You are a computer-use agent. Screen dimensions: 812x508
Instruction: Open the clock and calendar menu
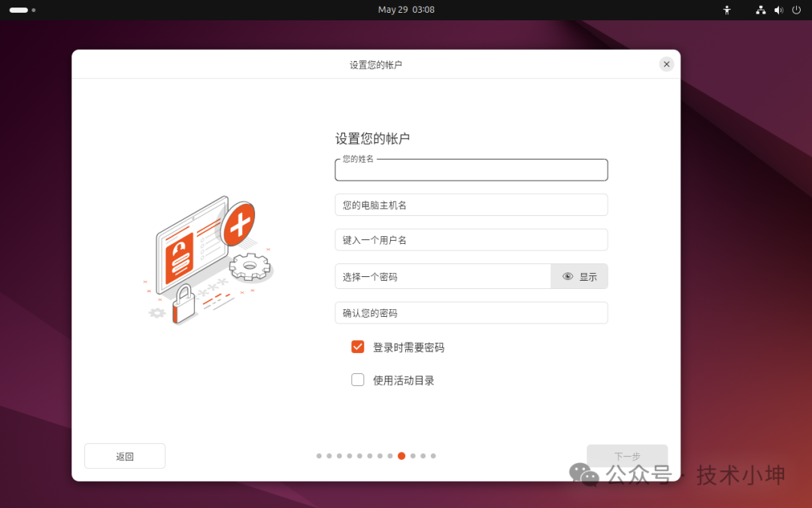(406, 10)
